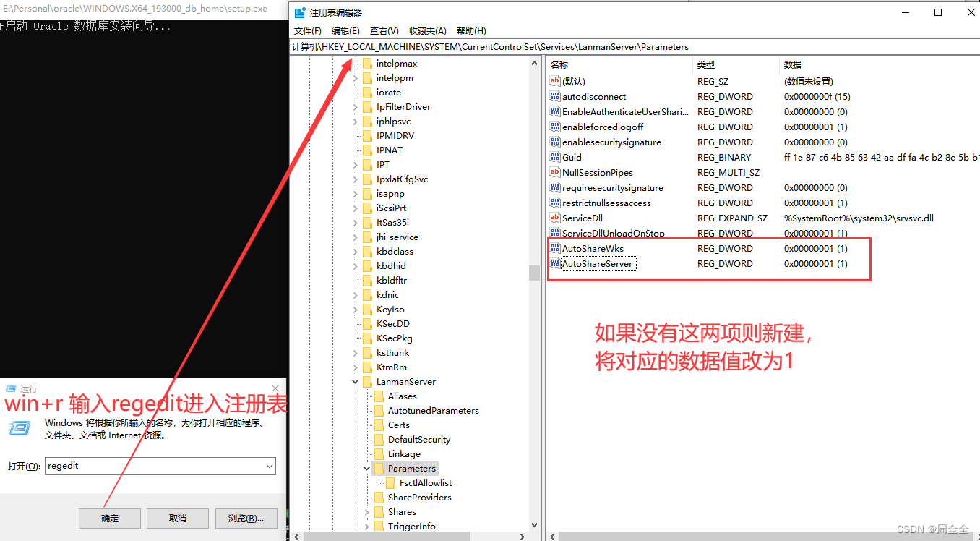This screenshot has width=980, height=541.
Task: Select the ServiceDllUnloadOnStop value
Action: pos(614,234)
